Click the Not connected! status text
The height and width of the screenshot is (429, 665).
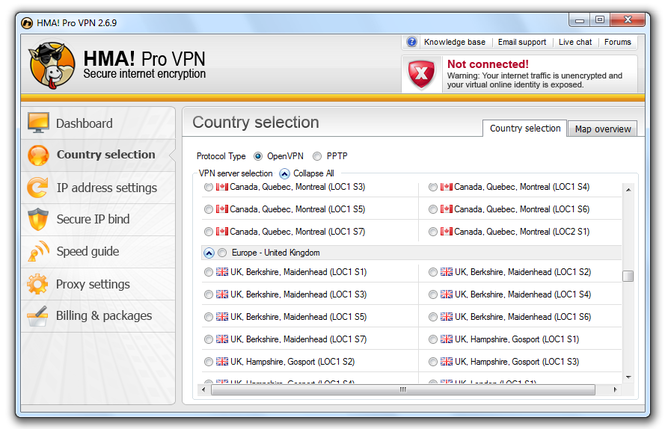click(488, 64)
